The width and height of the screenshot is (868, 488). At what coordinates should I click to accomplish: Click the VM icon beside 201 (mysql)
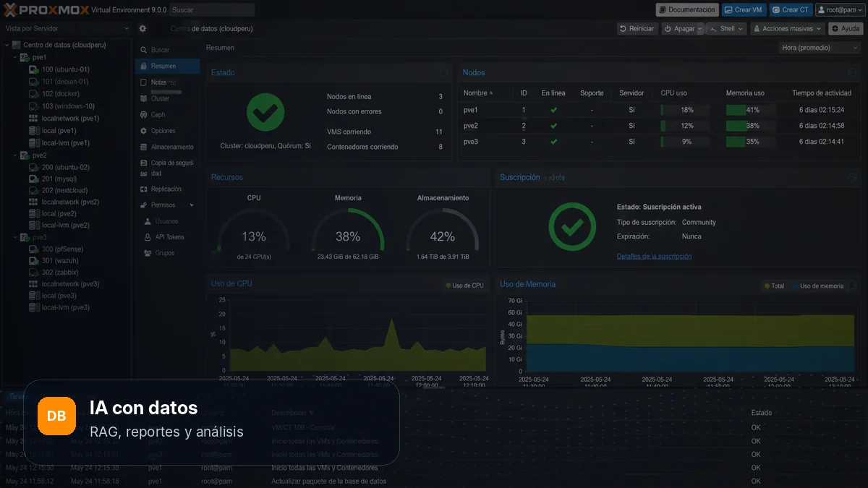coord(34,179)
